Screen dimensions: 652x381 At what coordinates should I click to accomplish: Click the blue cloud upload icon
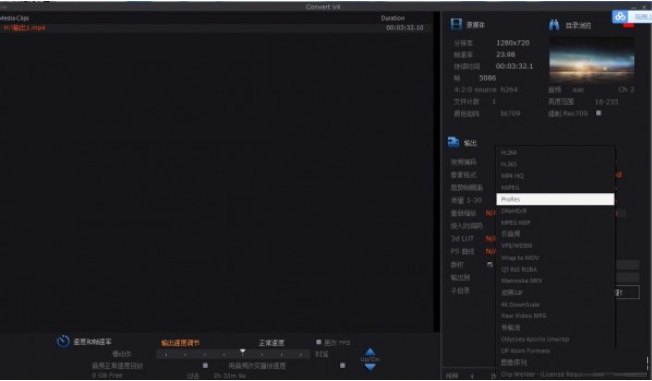coord(620,16)
